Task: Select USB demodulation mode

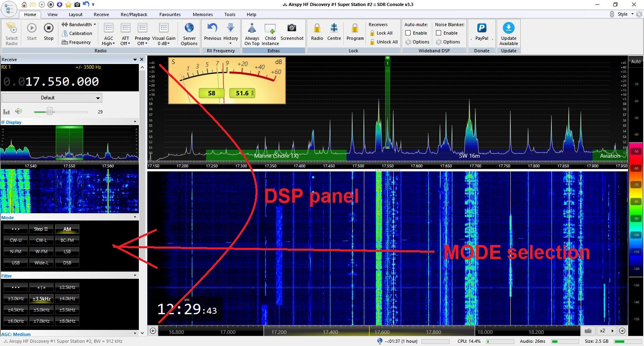Action: tap(16, 263)
